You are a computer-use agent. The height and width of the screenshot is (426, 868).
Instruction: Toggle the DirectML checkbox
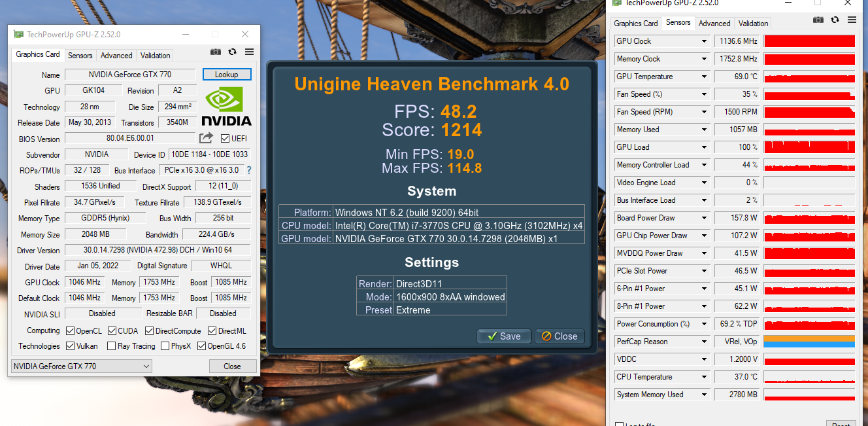(x=212, y=331)
